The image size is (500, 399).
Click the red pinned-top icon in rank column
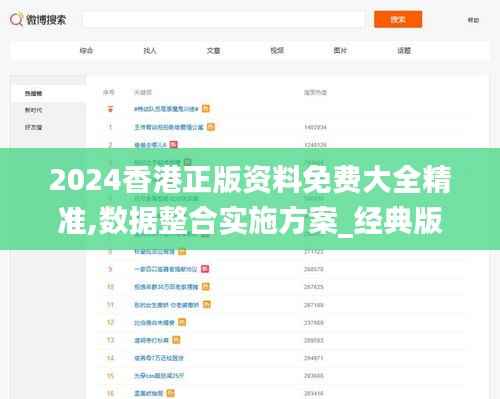pos(110,109)
